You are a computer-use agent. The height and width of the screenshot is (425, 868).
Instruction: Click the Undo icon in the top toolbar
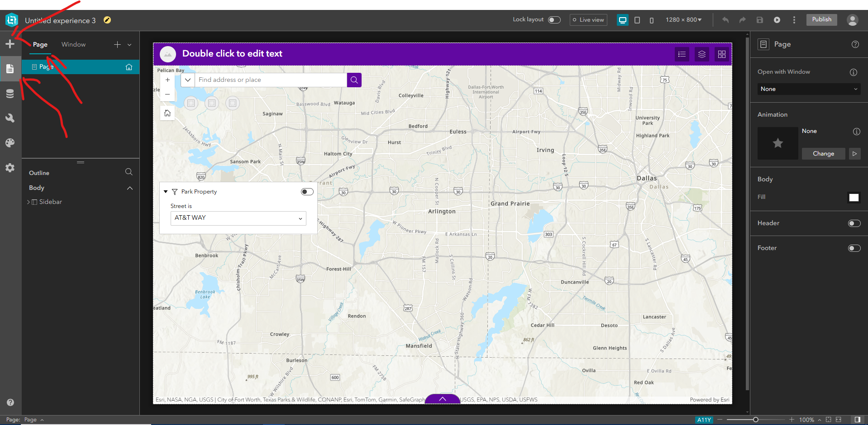tap(725, 20)
